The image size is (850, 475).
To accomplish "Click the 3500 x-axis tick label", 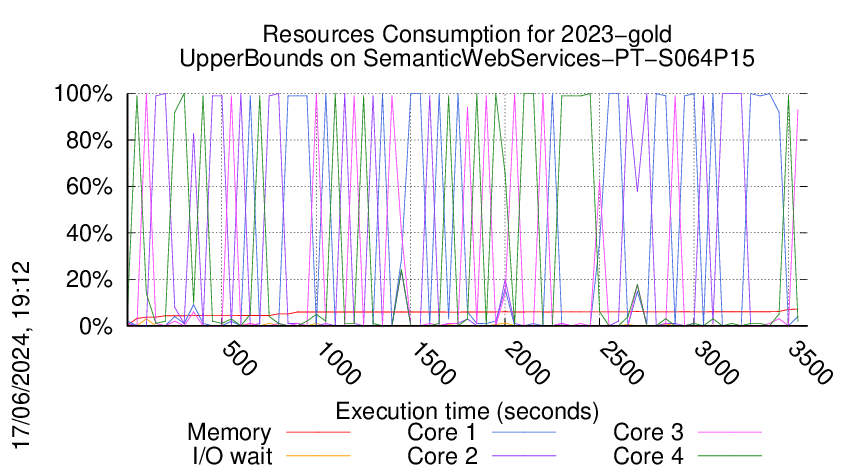I will 810,364.
